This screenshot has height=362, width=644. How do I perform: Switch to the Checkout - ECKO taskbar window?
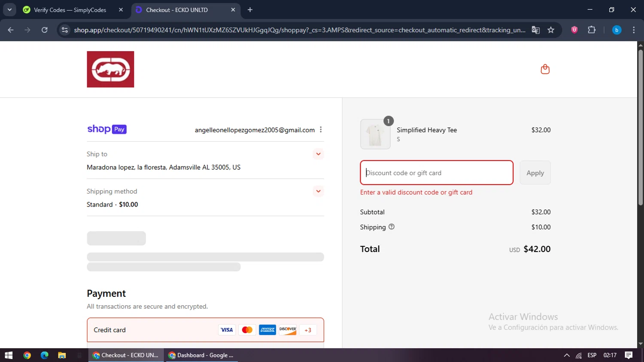point(126,355)
